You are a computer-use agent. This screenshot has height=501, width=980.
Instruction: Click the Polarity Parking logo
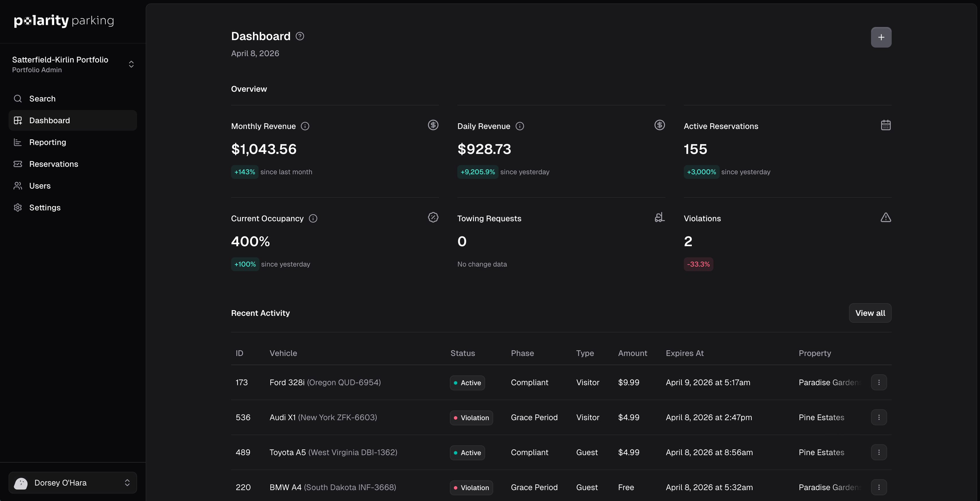(x=64, y=21)
